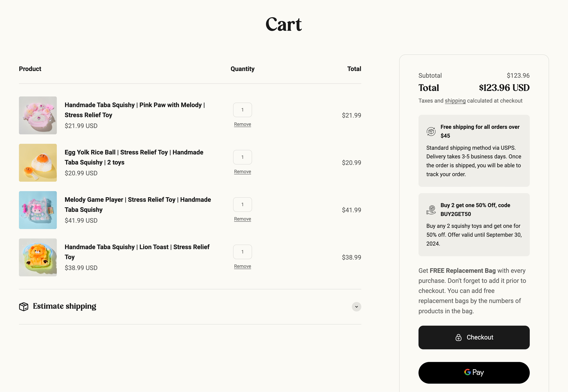Pay with the Google Pay button
The width and height of the screenshot is (568, 392).
pos(474,373)
